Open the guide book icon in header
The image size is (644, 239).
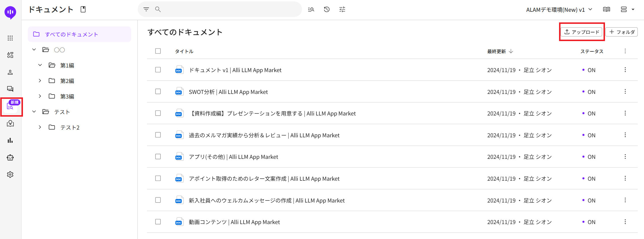click(x=606, y=9)
